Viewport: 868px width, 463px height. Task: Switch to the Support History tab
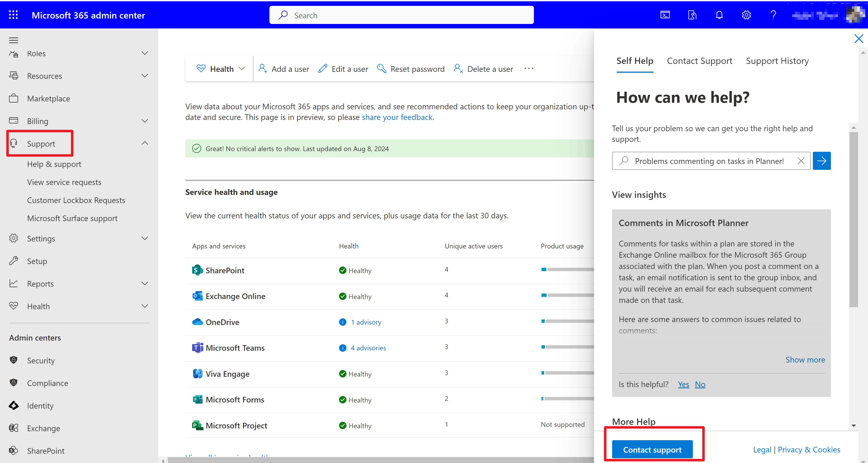(x=777, y=61)
